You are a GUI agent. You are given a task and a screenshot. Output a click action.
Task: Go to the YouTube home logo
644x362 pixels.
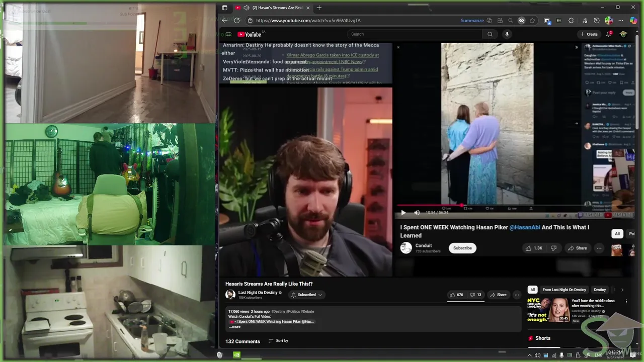(x=250, y=34)
